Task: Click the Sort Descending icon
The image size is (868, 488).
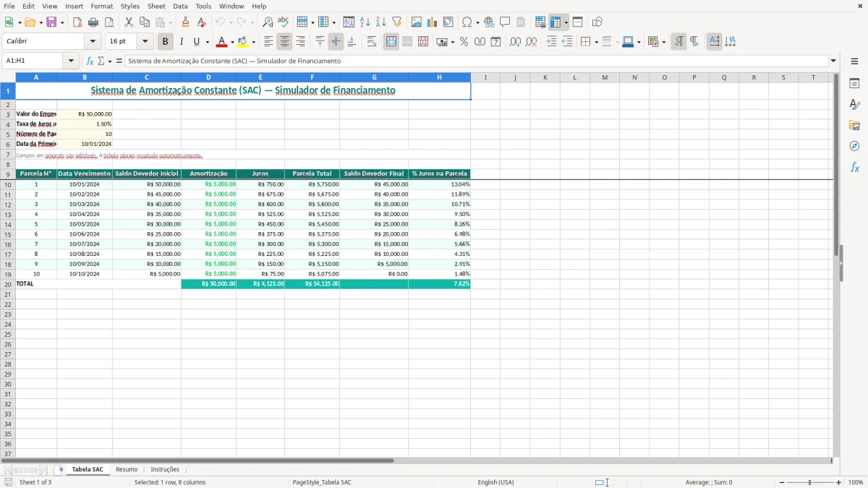Action: point(381,22)
